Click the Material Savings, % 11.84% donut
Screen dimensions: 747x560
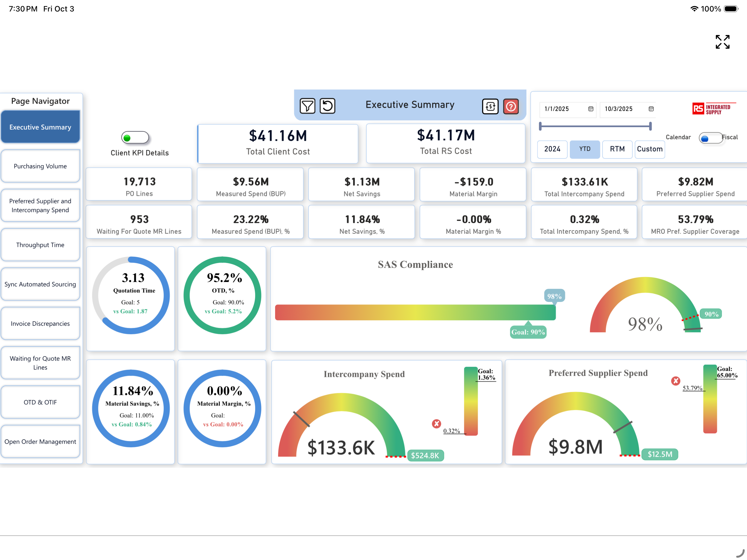tap(131, 408)
